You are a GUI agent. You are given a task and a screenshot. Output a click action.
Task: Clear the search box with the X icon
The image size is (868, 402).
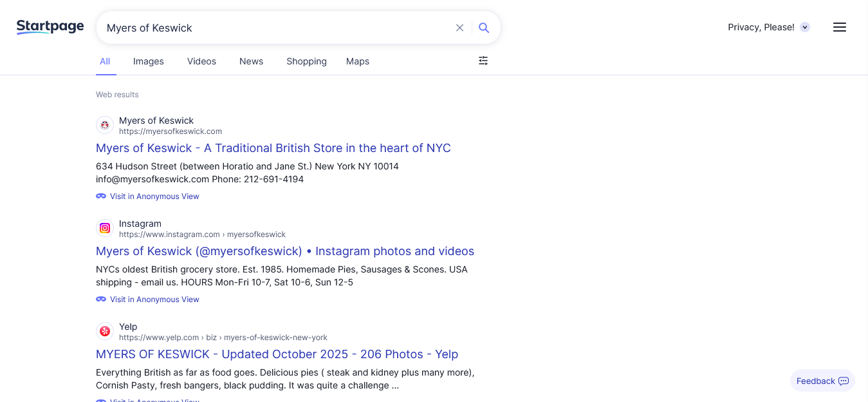(459, 28)
